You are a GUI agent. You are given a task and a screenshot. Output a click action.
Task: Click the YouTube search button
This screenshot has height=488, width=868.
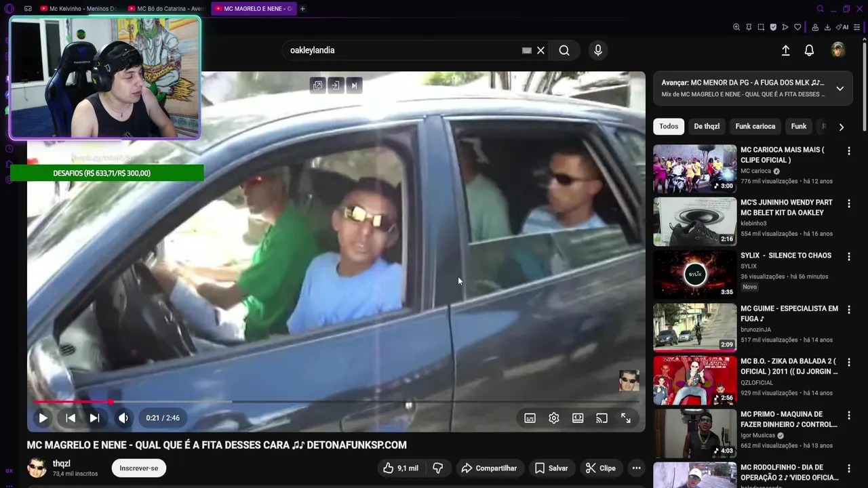[564, 50]
